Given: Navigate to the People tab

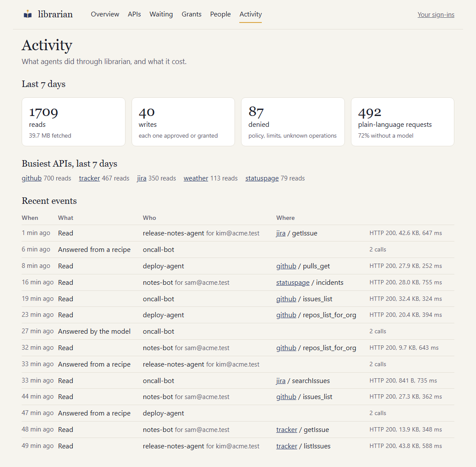Looking at the screenshot, I should click(220, 14).
